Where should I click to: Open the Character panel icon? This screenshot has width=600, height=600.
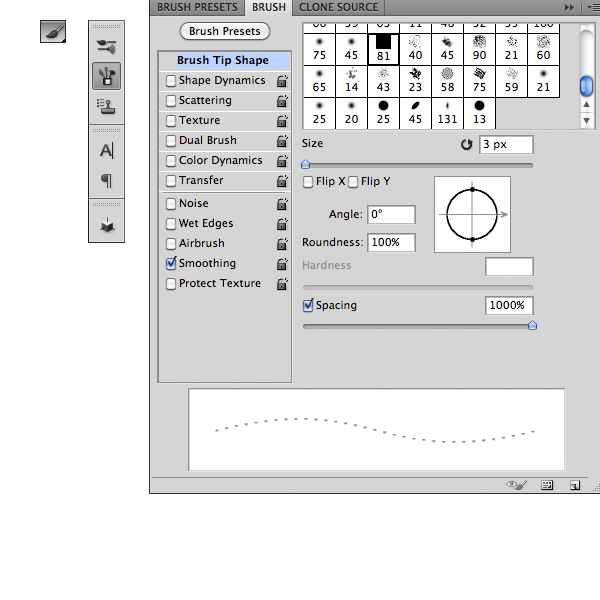106,151
